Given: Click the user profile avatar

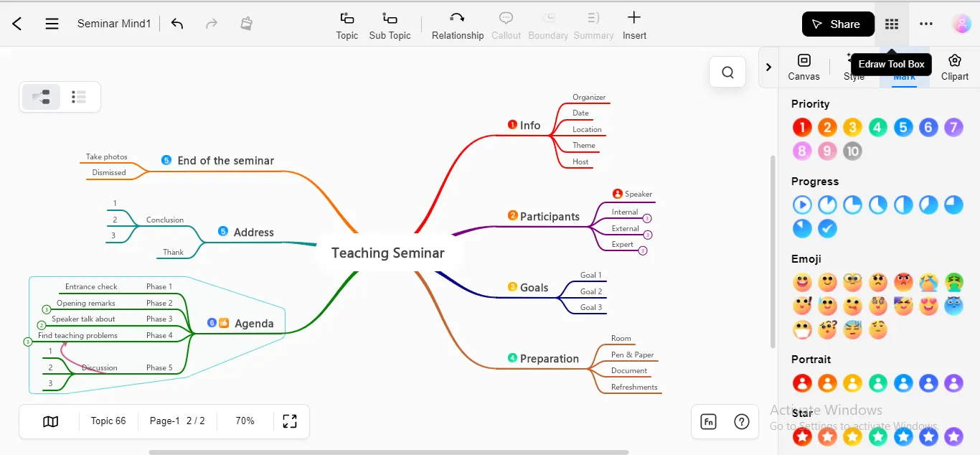Looking at the screenshot, I should pyautogui.click(x=961, y=24).
